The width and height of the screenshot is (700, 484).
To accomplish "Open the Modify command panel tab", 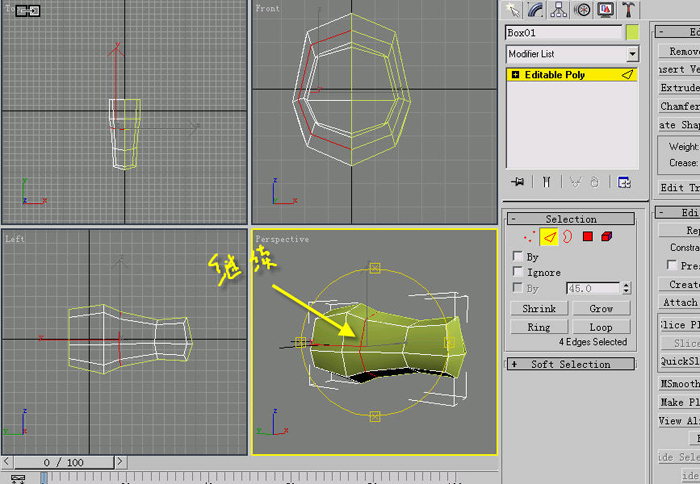I will click(x=535, y=9).
